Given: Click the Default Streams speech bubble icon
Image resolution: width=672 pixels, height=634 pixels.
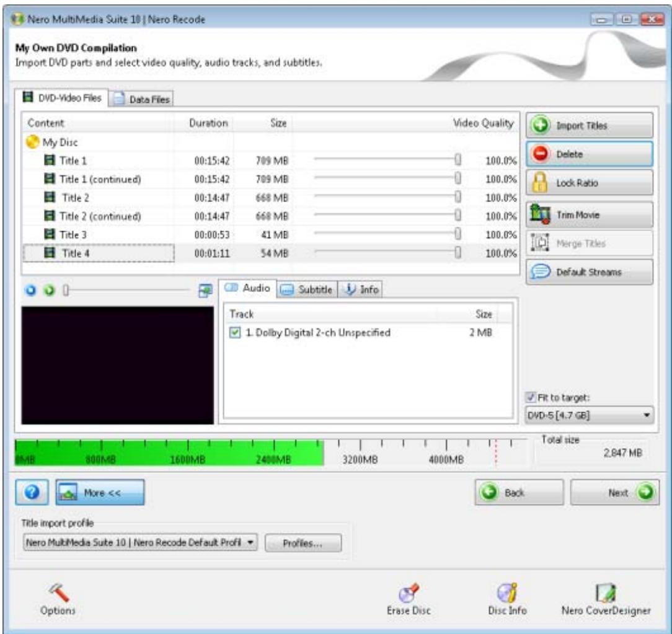Looking at the screenshot, I should click(x=541, y=271).
